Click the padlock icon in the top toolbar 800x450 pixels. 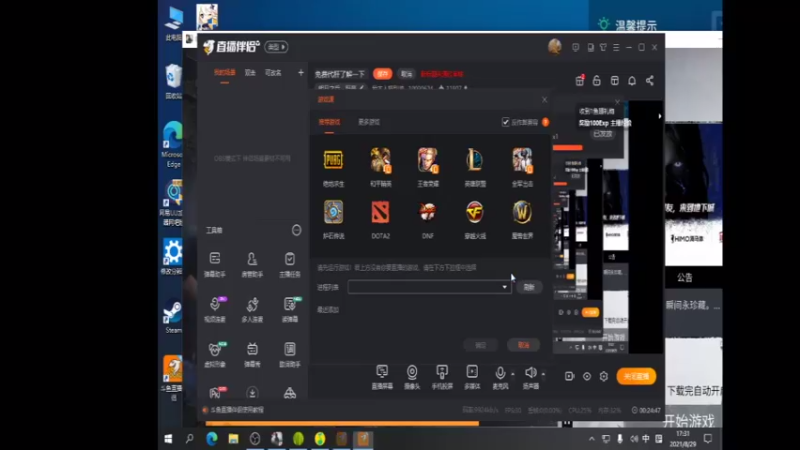[596, 81]
